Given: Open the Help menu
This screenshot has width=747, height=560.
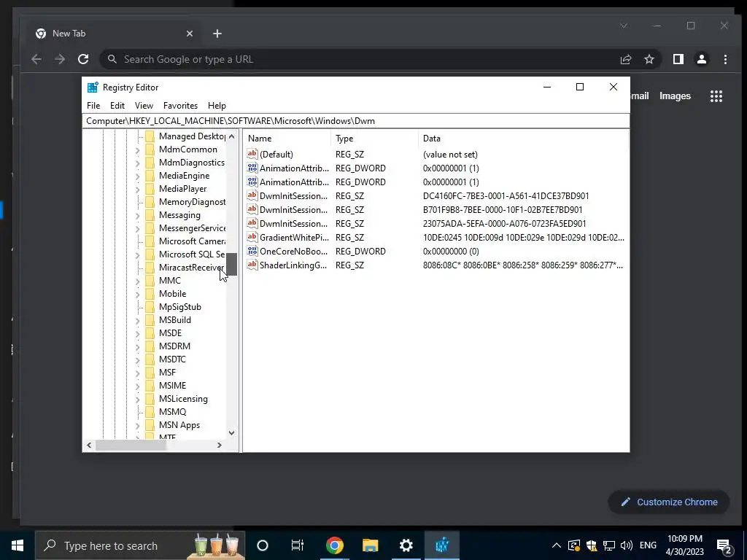Looking at the screenshot, I should (217, 106).
